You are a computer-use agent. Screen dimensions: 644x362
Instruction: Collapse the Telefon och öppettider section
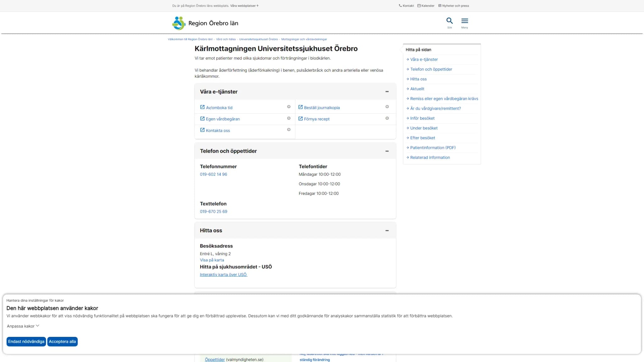pos(387,151)
